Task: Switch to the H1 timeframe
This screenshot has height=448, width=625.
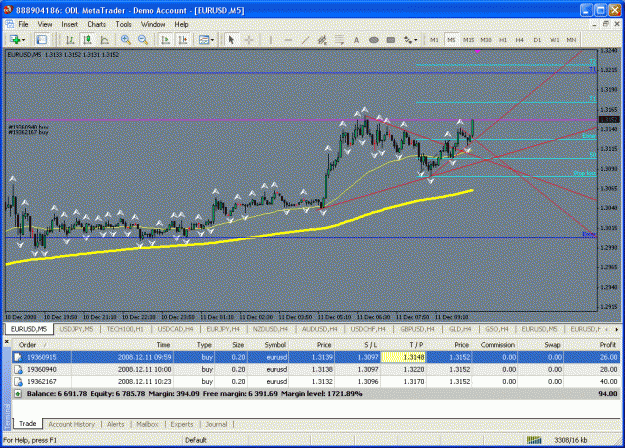Action: point(503,40)
